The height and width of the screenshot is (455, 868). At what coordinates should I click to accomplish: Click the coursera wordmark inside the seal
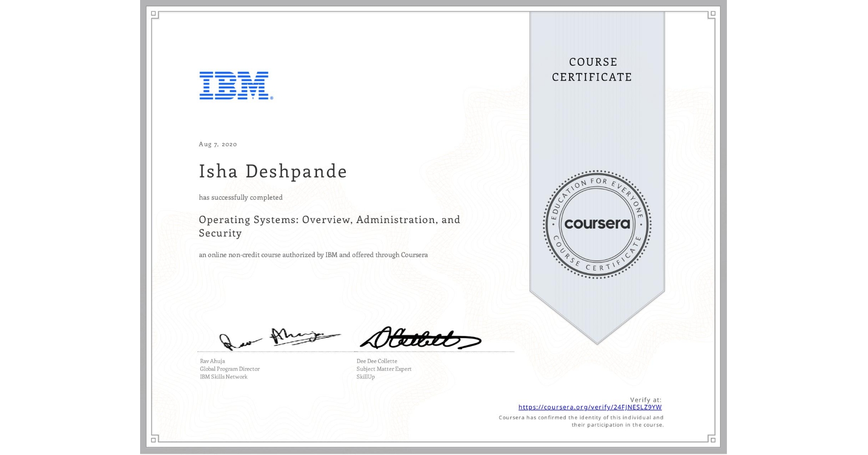pyautogui.click(x=598, y=224)
